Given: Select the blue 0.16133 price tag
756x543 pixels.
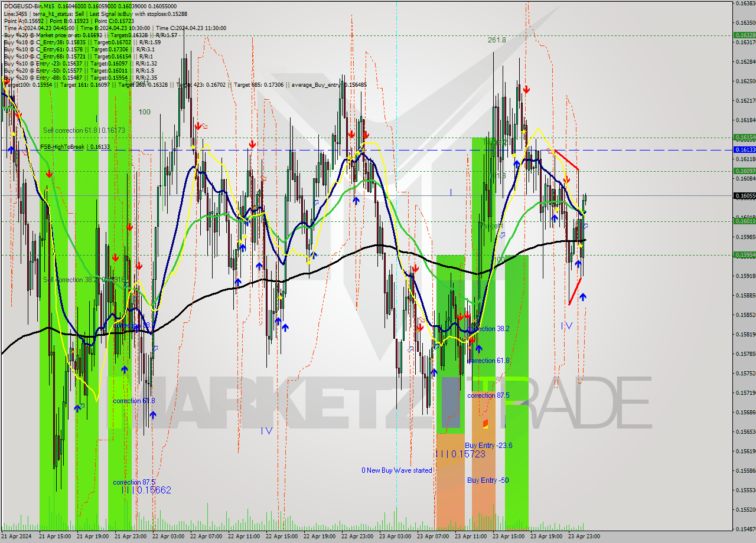Looking at the screenshot, I should pos(744,150).
